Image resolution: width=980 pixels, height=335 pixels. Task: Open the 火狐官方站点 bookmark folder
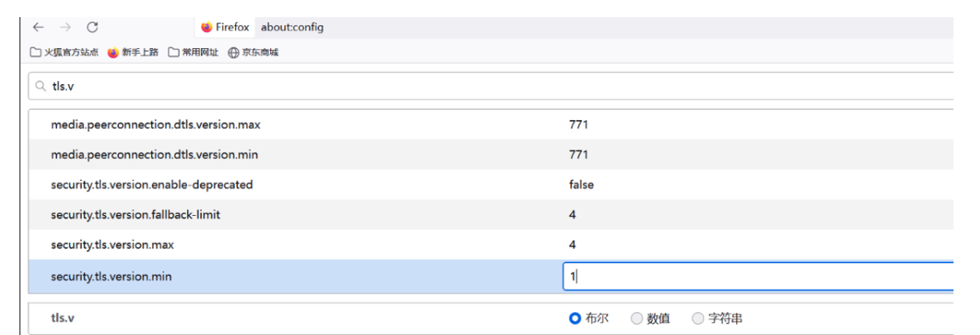pyautogui.click(x=65, y=52)
